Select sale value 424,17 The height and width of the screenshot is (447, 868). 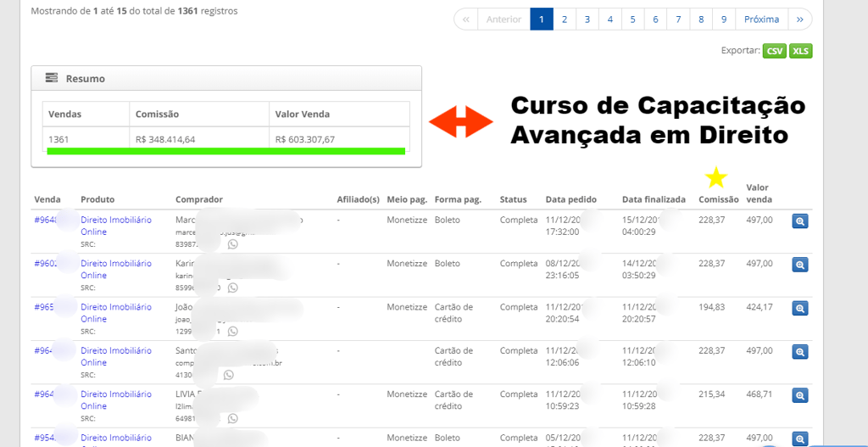tap(759, 307)
